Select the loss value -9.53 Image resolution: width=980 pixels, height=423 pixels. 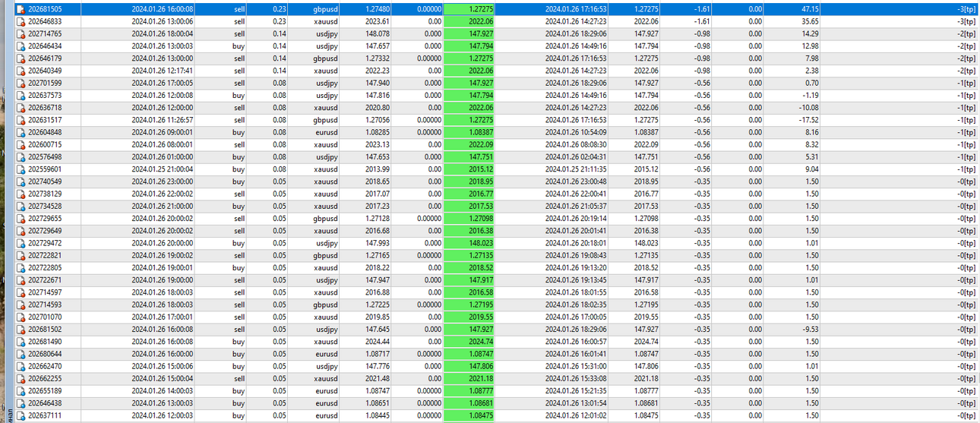[x=811, y=329]
